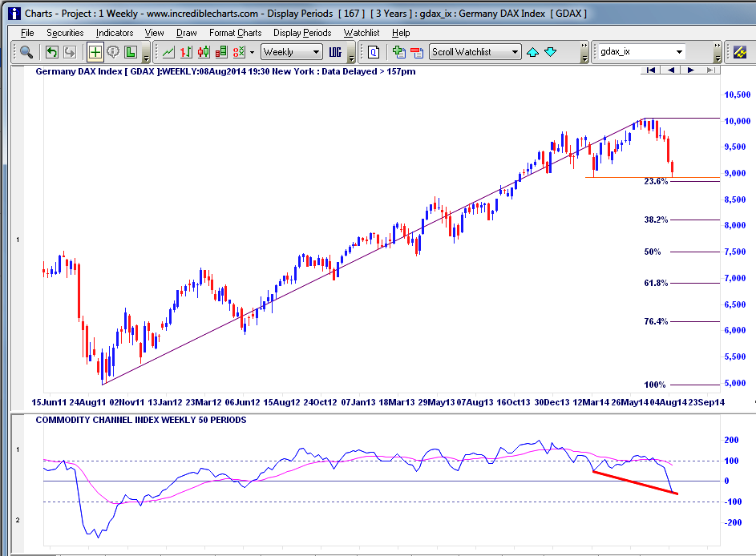
Task: Click the Germany DAX Index chart title
Action: [x=225, y=71]
